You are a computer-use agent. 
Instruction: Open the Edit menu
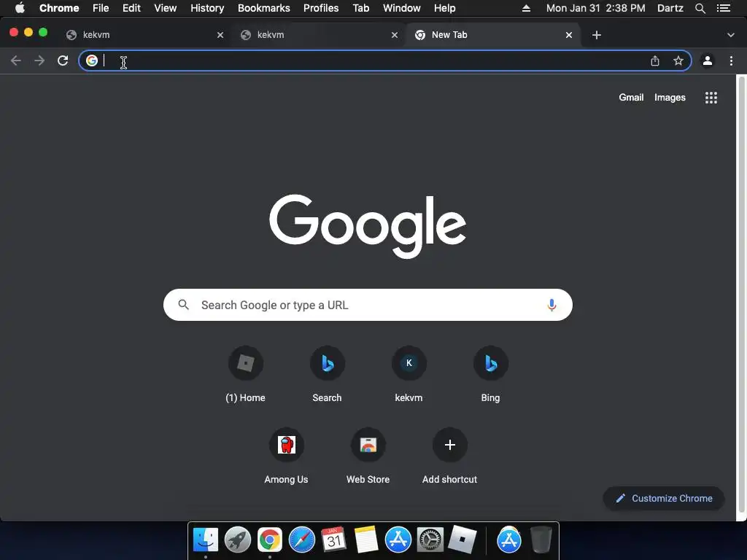(131, 8)
